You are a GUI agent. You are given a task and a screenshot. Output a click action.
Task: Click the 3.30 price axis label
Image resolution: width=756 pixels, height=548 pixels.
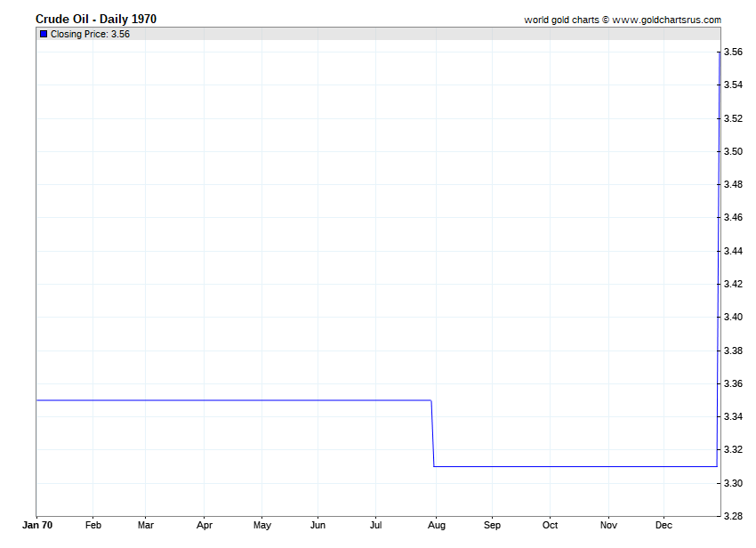pos(734,483)
